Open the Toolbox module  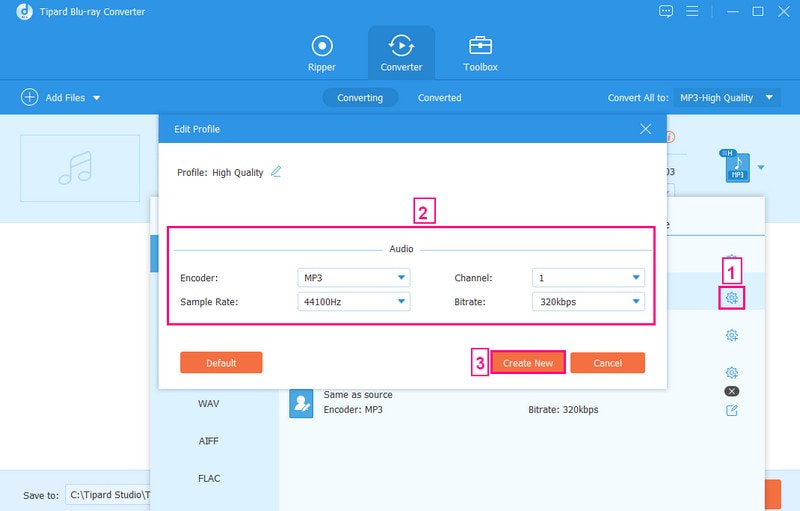click(x=481, y=53)
